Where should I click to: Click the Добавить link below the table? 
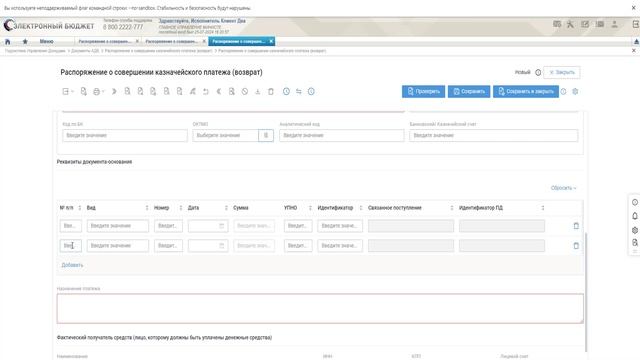coord(72,265)
